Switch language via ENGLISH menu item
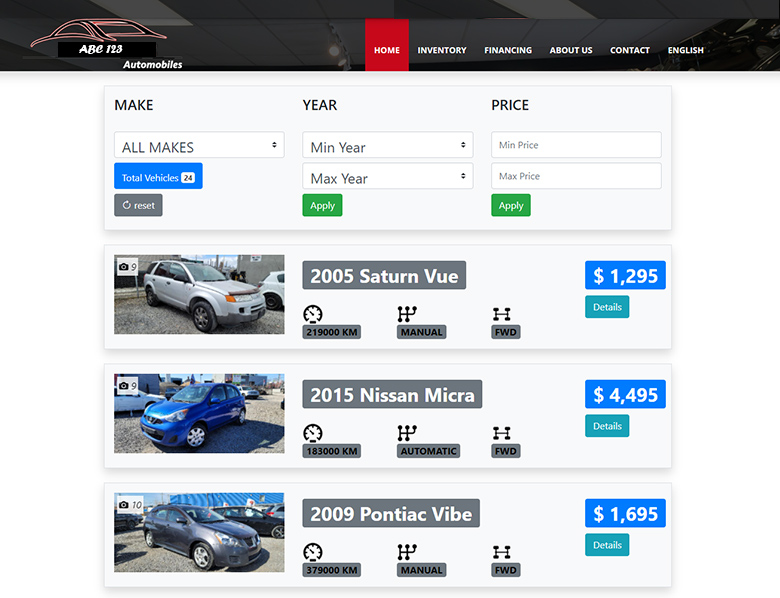The image size is (780, 598). (685, 50)
